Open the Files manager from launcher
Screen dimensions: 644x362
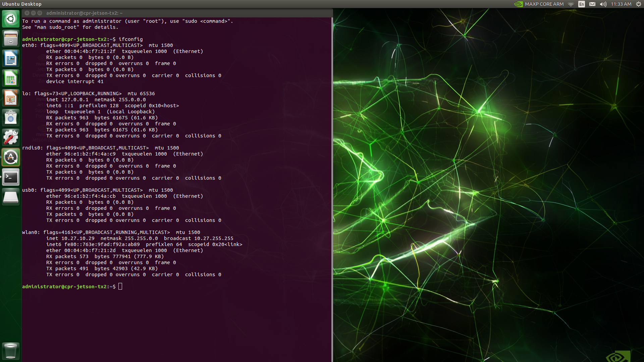pos(11,39)
